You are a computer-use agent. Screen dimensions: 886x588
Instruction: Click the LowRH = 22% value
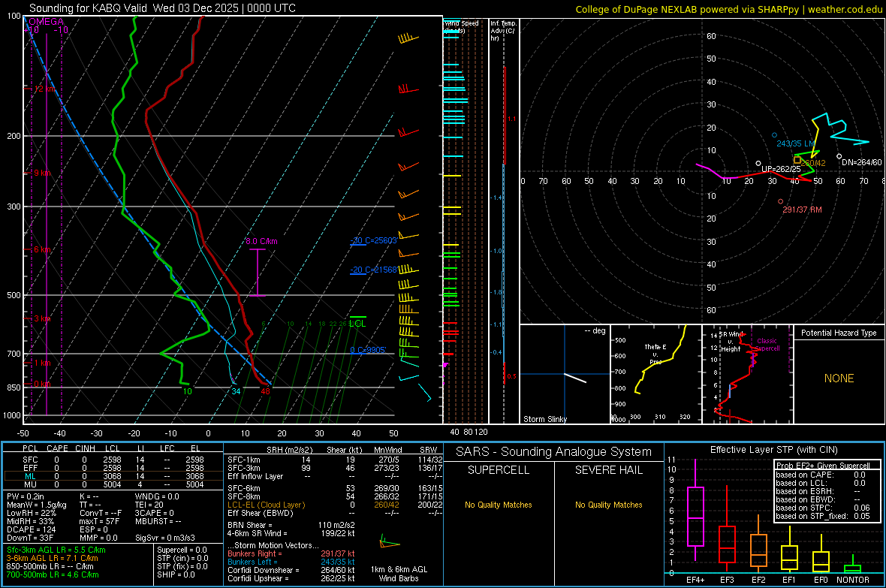tap(32, 514)
